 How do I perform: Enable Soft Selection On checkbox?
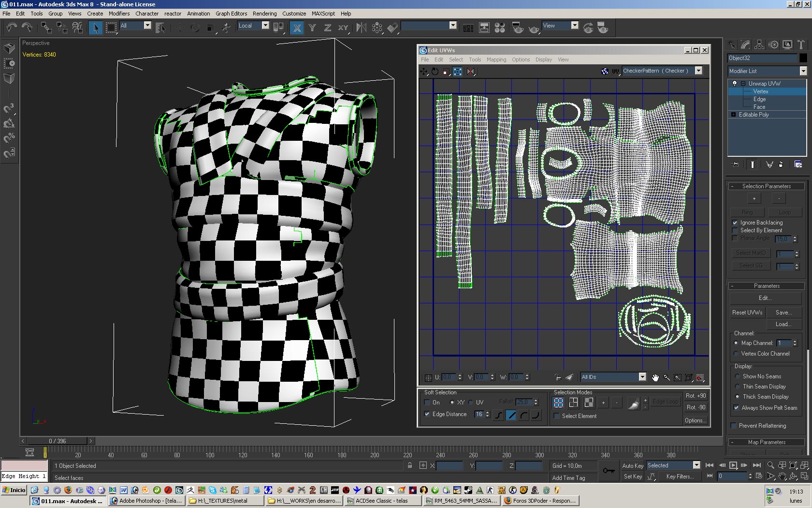click(x=427, y=403)
